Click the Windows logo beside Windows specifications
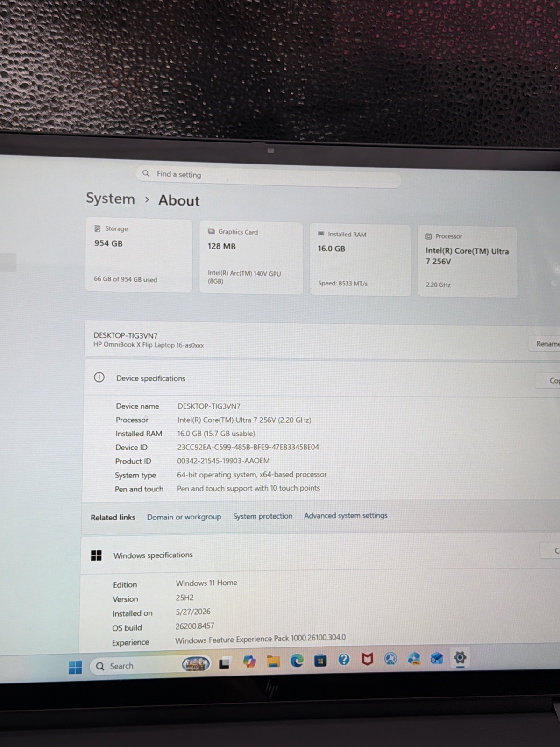560x747 pixels. click(96, 555)
